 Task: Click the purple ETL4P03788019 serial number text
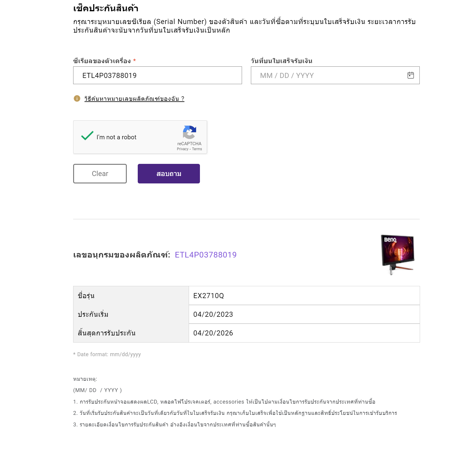206,255
